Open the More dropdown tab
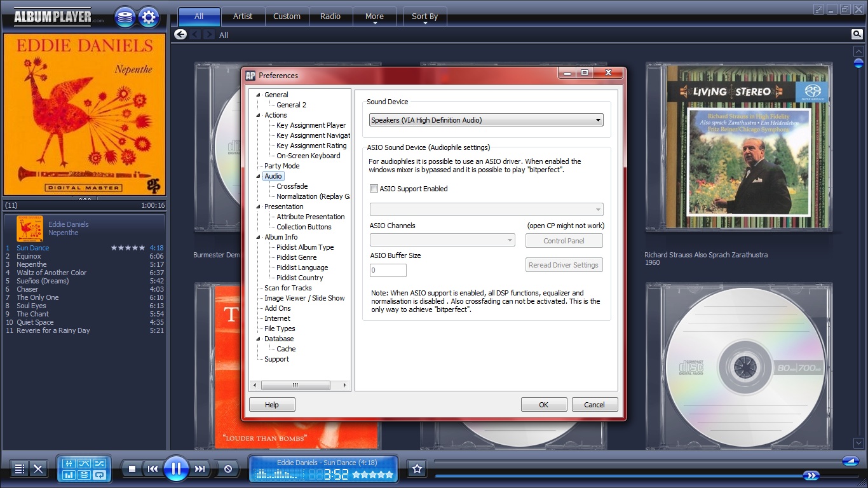Screen dimensions: 868x488 (x=374, y=17)
